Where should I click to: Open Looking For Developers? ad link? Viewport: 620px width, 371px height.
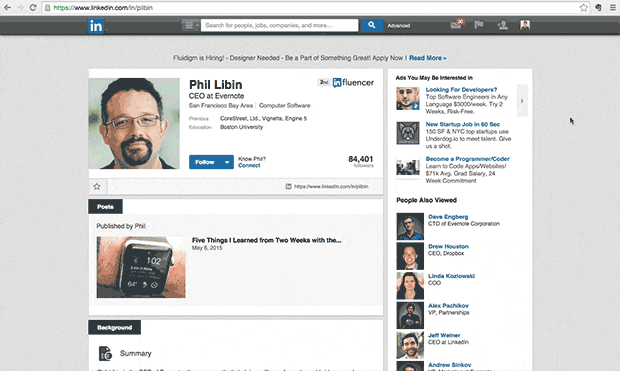[461, 90]
